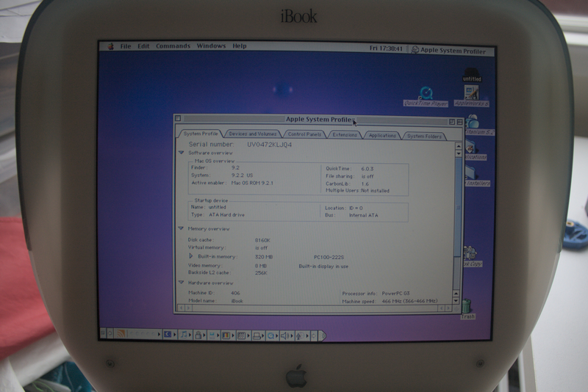Click the Apple menu icon
Viewport: 588px width, 392px height.
pyautogui.click(x=111, y=46)
